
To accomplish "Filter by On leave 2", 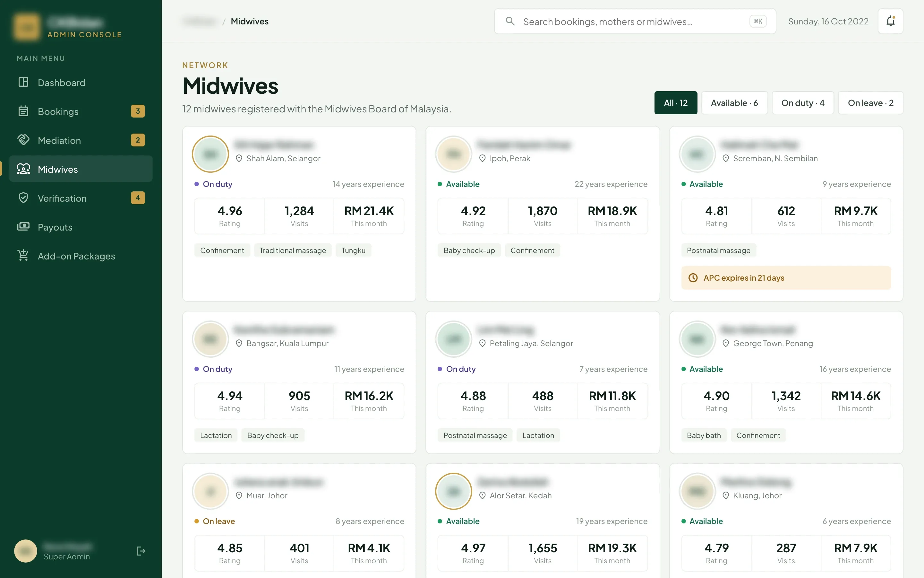I will [x=870, y=103].
